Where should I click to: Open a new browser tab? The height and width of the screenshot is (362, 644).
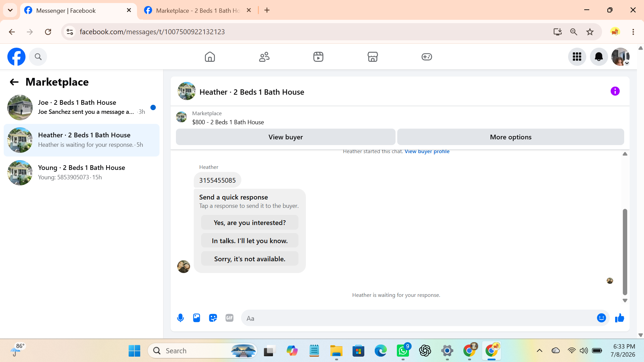point(267,10)
